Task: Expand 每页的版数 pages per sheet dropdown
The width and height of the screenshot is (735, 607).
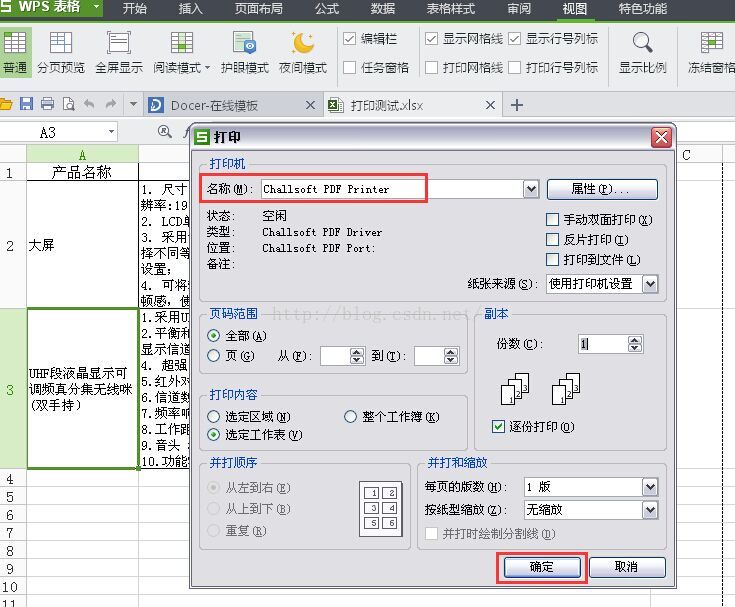Action: point(650,487)
